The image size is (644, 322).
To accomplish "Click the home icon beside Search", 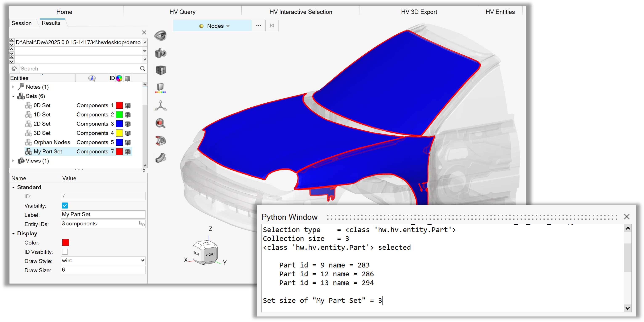I will (x=15, y=69).
